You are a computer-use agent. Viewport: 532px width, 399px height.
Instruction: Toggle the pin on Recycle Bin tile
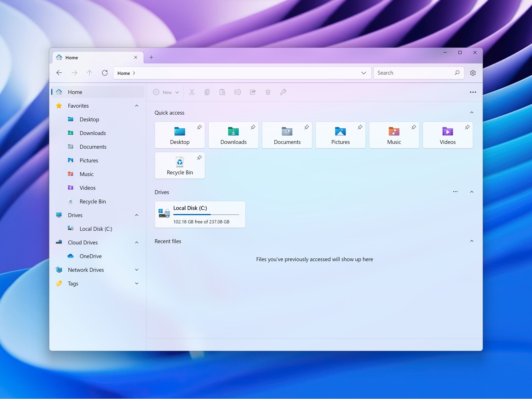[199, 158]
